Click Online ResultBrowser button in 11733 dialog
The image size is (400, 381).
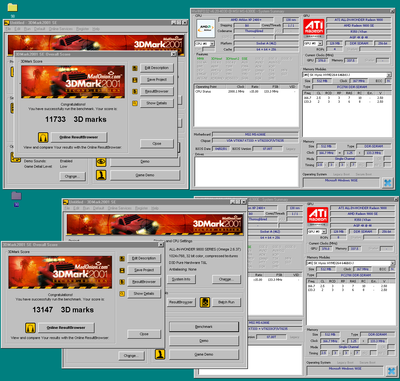(x=79, y=137)
